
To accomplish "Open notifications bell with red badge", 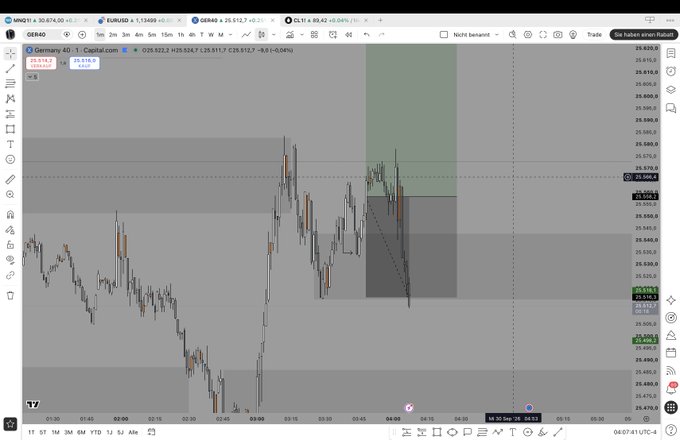I will pos(671,389).
